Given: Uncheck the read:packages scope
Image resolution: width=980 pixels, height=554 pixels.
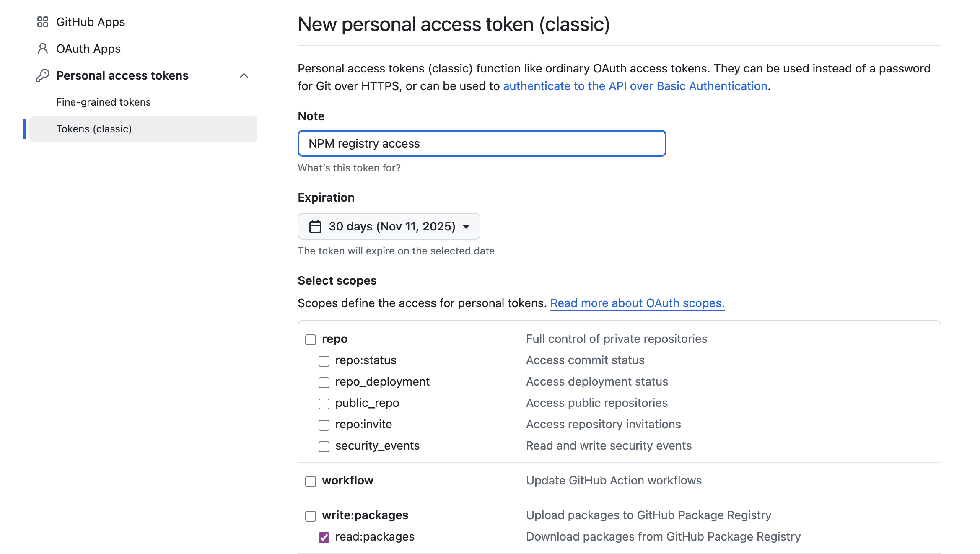Looking at the screenshot, I should point(324,537).
